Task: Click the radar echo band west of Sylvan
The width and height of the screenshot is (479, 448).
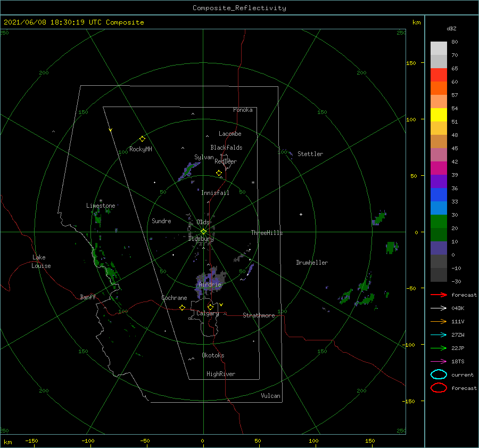Action: (x=188, y=170)
